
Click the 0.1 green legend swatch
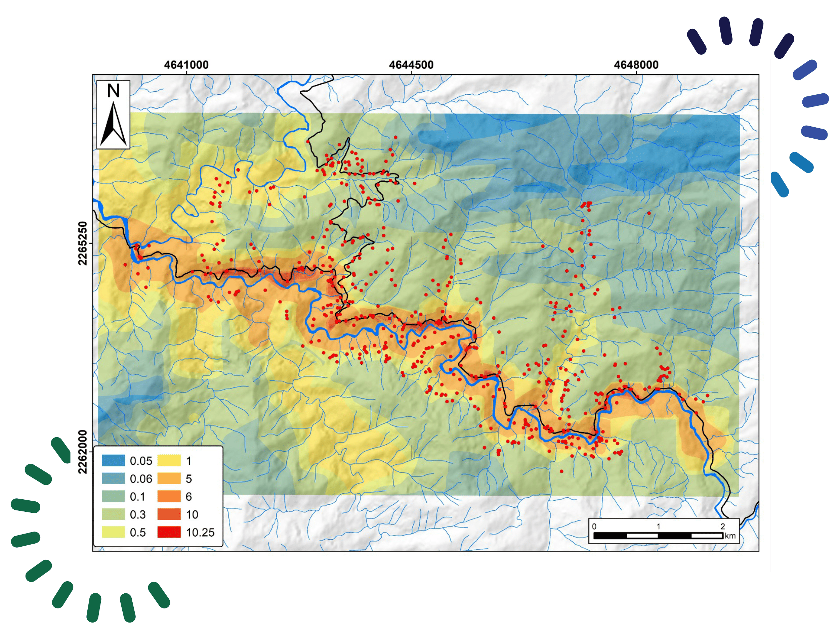(113, 496)
